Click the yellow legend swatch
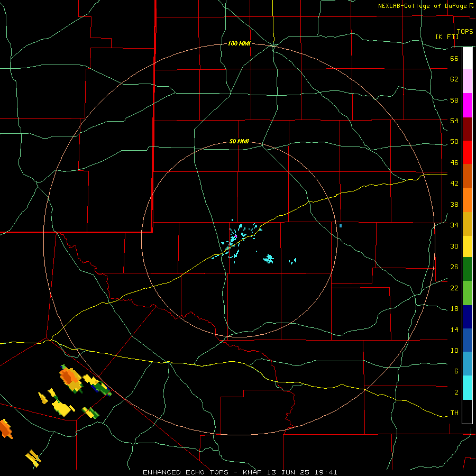 tap(467, 246)
